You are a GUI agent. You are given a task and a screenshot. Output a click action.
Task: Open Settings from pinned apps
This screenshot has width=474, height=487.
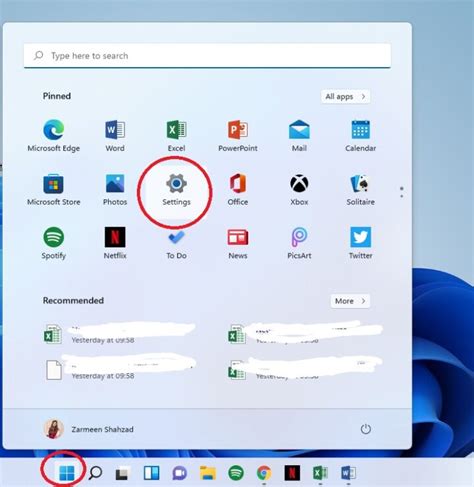coord(176,189)
